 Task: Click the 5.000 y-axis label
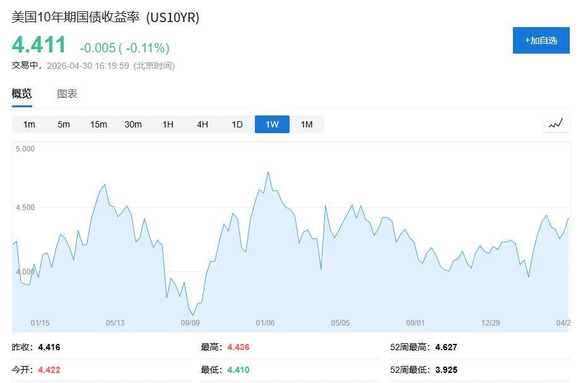(25, 148)
